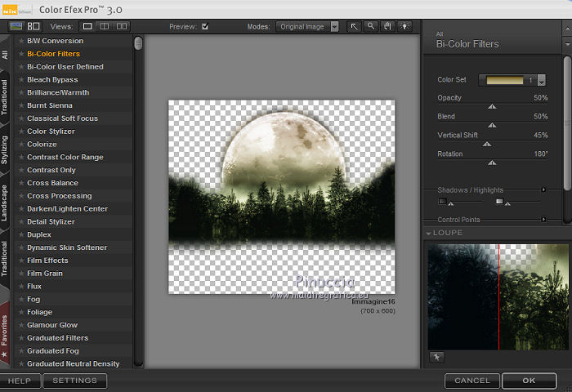Collapse the Loupe panel

point(430,234)
